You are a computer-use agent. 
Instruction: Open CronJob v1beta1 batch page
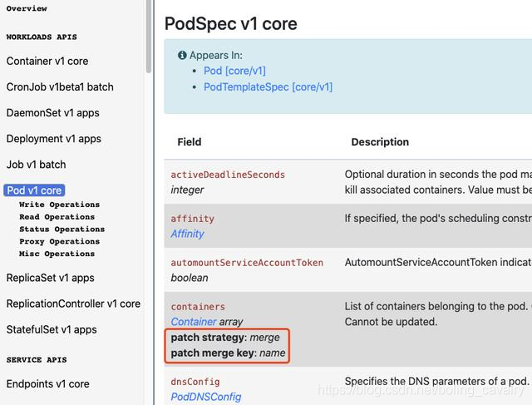pos(60,87)
